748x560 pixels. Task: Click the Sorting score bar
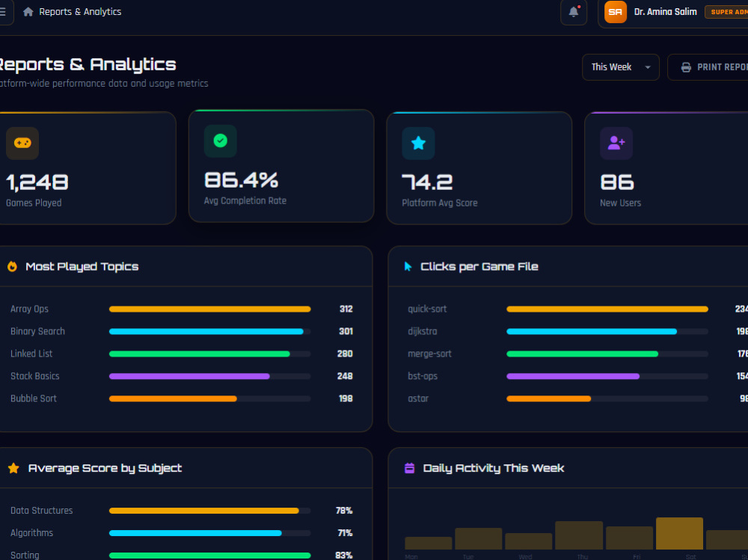[210, 556]
